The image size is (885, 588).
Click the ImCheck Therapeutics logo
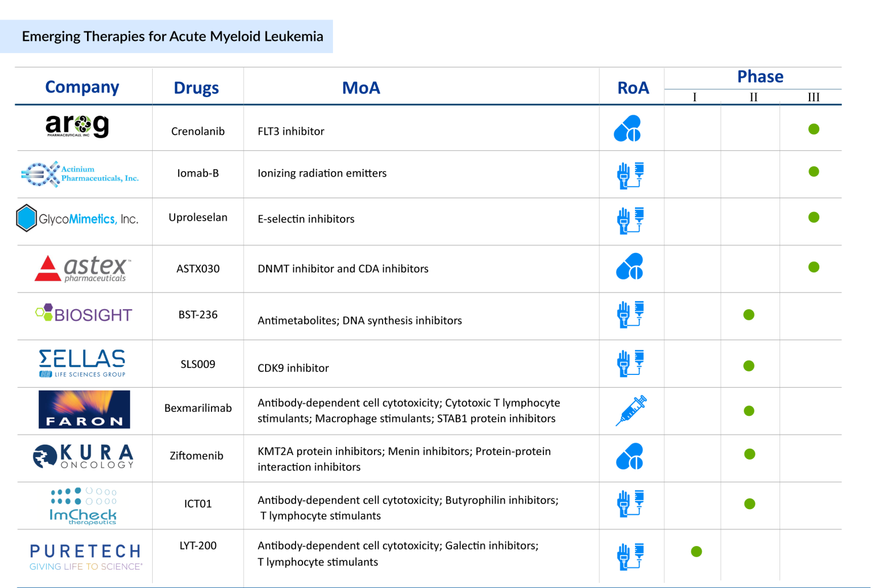[83, 503]
